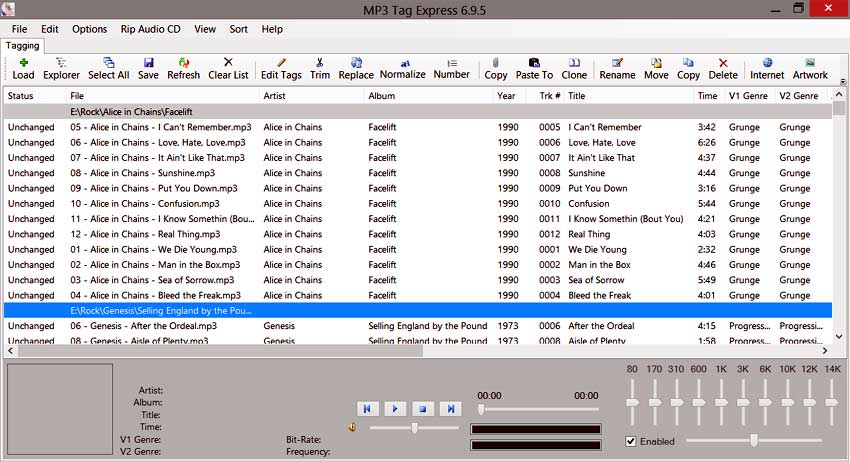This screenshot has height=462, width=850.
Task: Click the album artwork preview box
Action: pos(60,409)
